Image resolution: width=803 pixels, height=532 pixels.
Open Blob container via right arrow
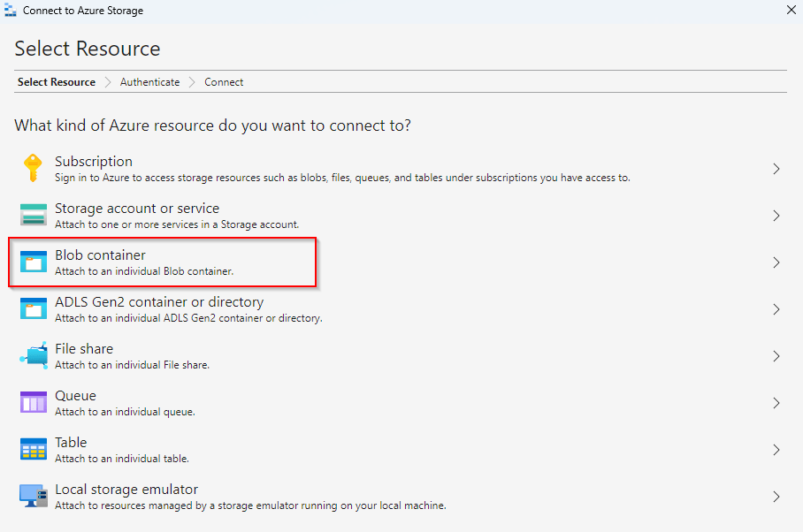point(776,262)
